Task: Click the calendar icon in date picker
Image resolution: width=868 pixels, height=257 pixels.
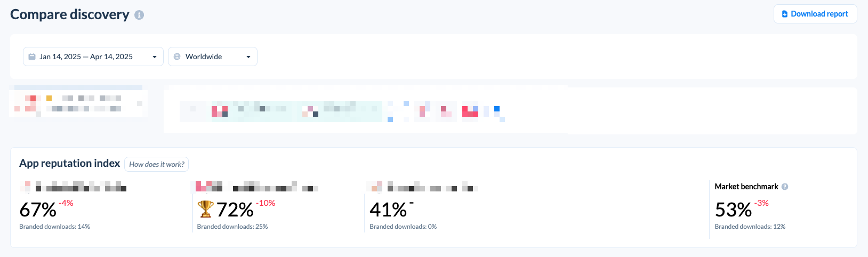Action: pyautogui.click(x=32, y=57)
